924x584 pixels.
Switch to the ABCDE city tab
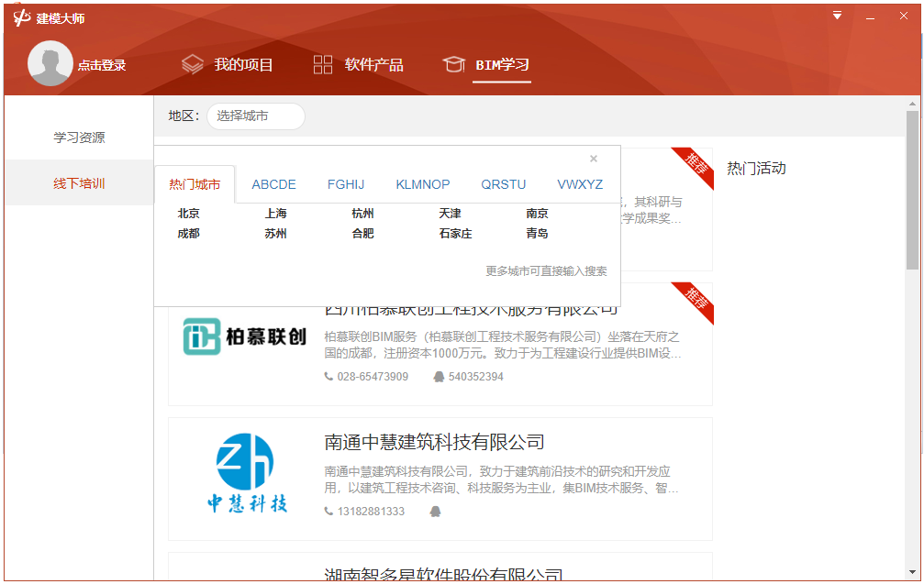tap(274, 184)
